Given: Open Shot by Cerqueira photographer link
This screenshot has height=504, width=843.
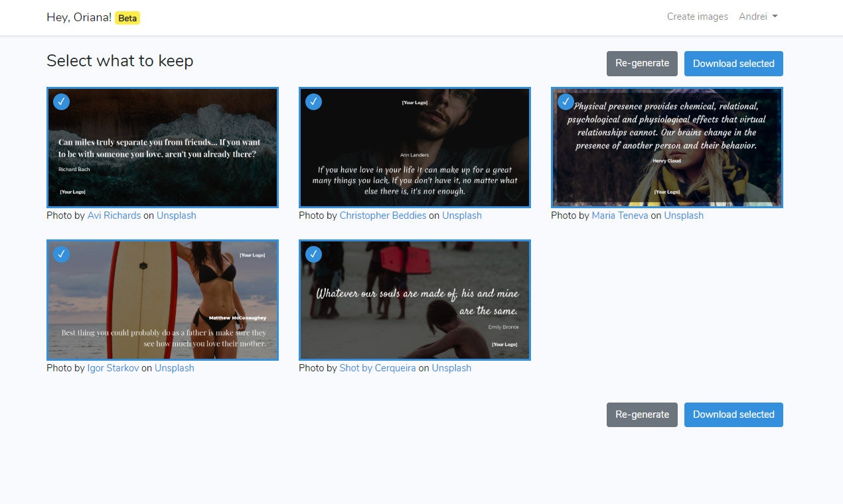Looking at the screenshot, I should tap(378, 368).
